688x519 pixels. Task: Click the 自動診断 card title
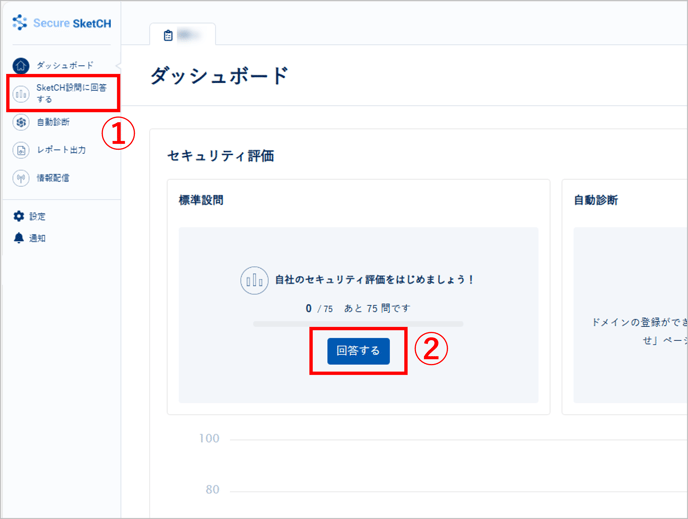click(596, 200)
